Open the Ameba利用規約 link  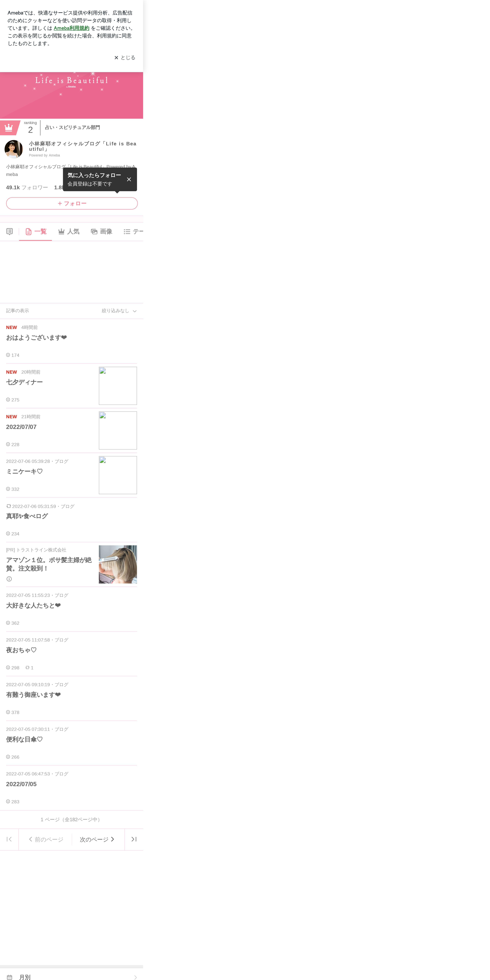[71, 28]
